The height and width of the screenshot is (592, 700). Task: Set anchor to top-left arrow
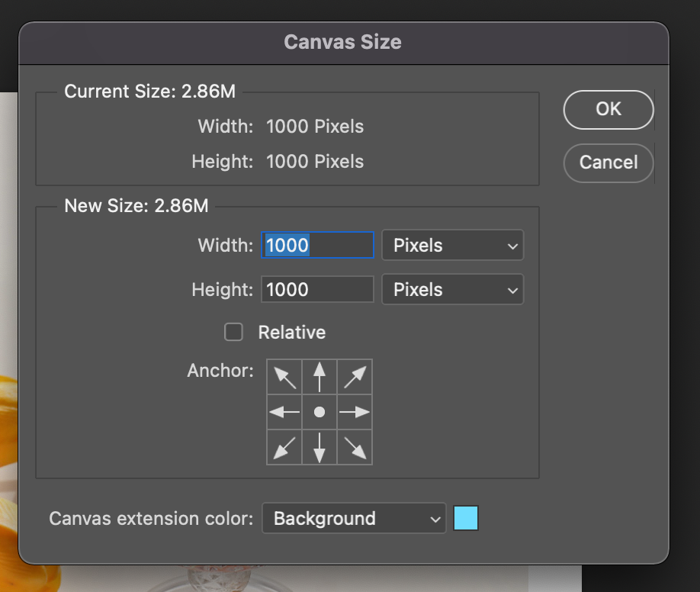click(284, 377)
